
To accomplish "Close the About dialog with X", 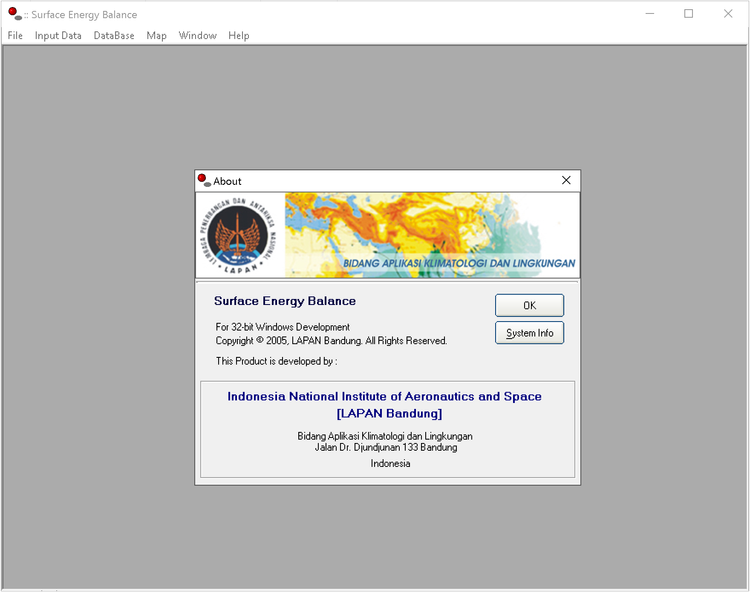I will pyautogui.click(x=566, y=181).
